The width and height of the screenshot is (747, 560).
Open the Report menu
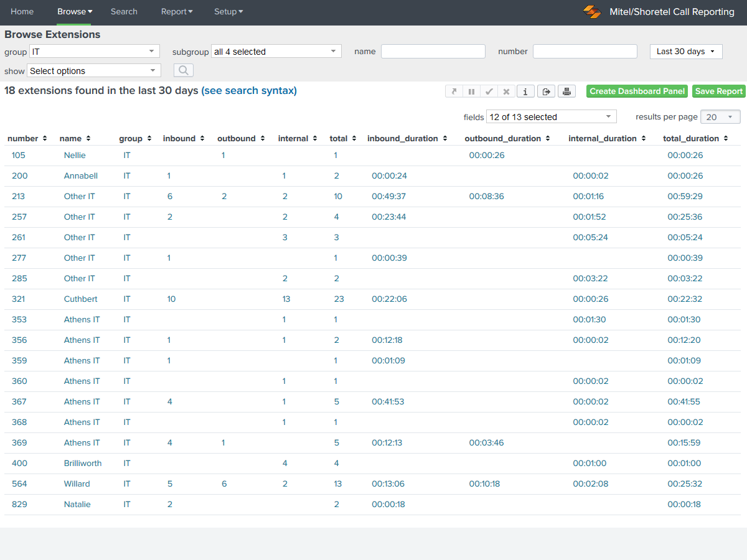177,12
